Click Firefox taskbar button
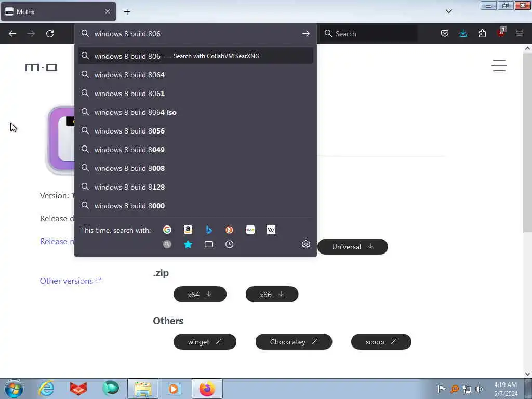This screenshot has width=532, height=399. pos(207,389)
